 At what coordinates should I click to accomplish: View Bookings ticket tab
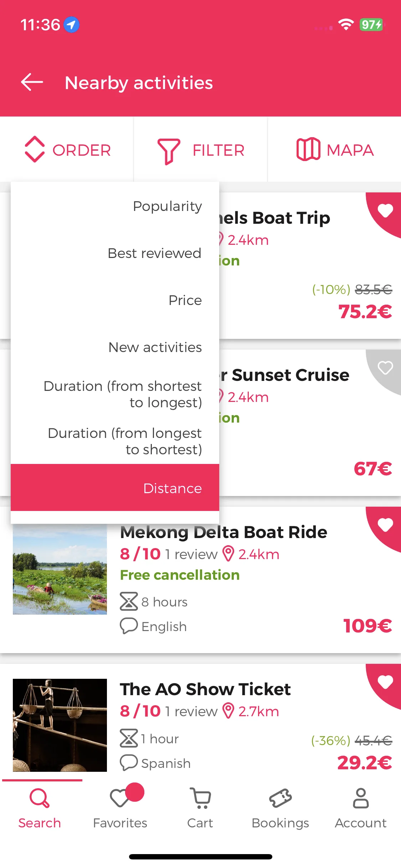281,807
